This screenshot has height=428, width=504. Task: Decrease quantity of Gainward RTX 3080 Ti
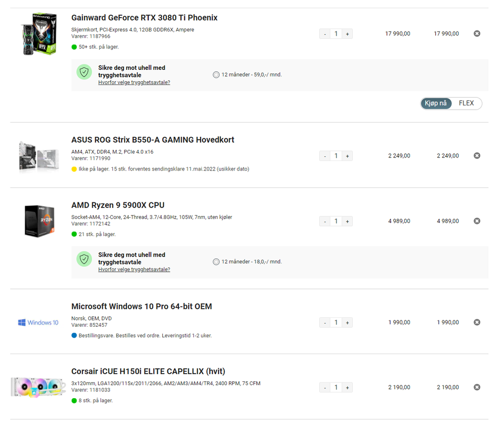(324, 34)
